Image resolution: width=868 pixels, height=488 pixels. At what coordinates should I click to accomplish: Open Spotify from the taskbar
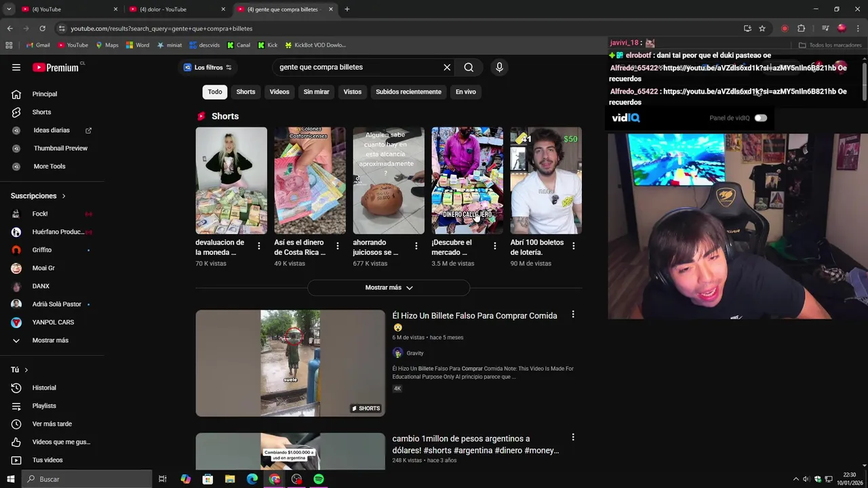319,479
